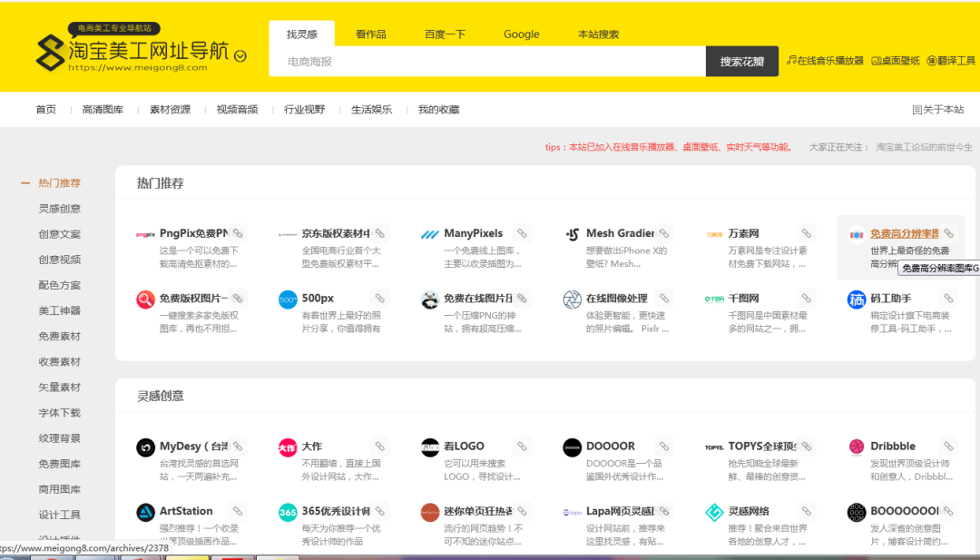
Task: Click the teal 365 logo icon
Action: coord(288,513)
